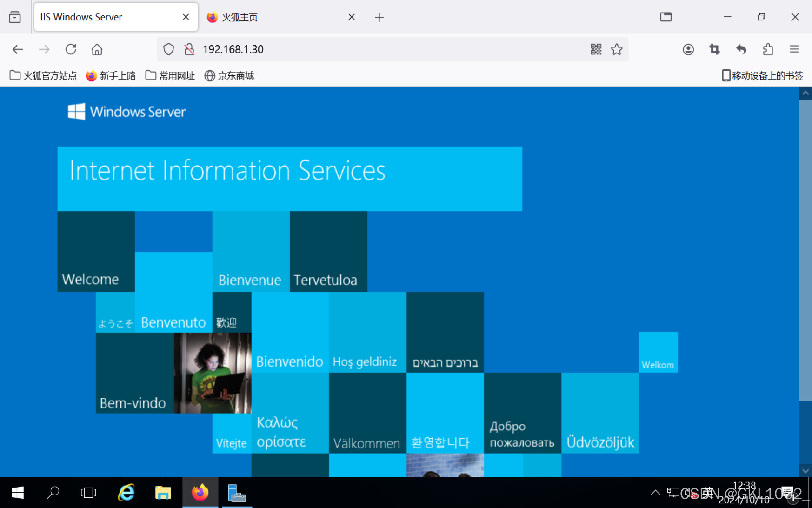Reload the current page
The width and height of the screenshot is (812, 508).
tap(71, 49)
